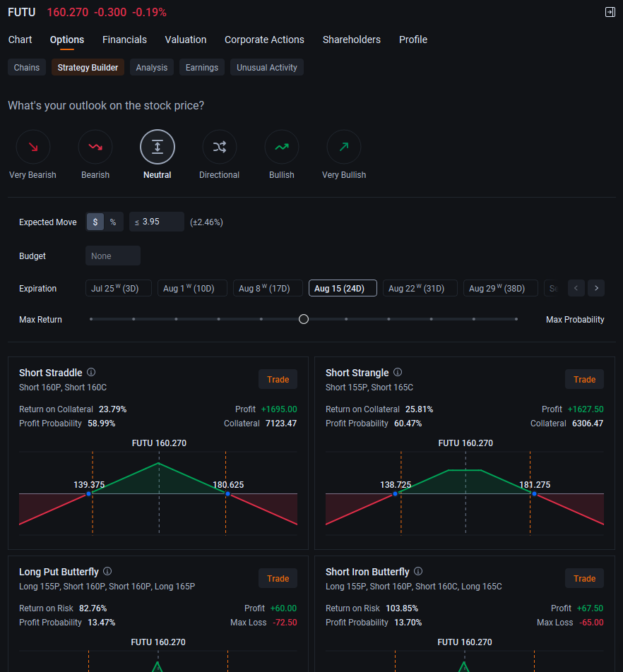623x672 pixels.
Task: Click the Short Strangle payoff chart
Action: pos(465,493)
